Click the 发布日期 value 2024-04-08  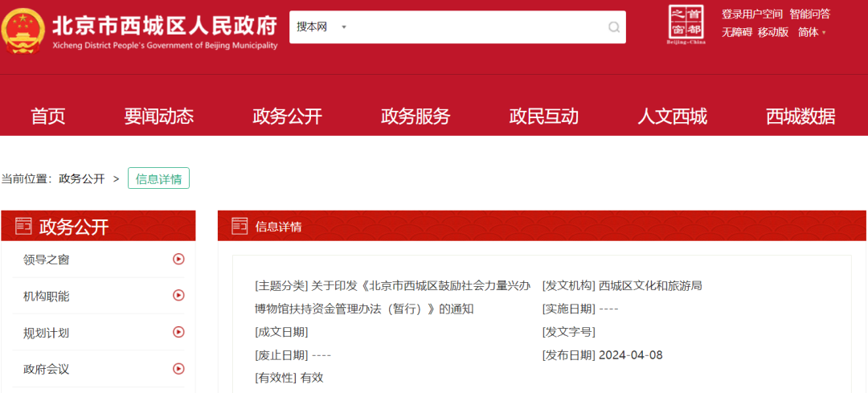(x=631, y=354)
